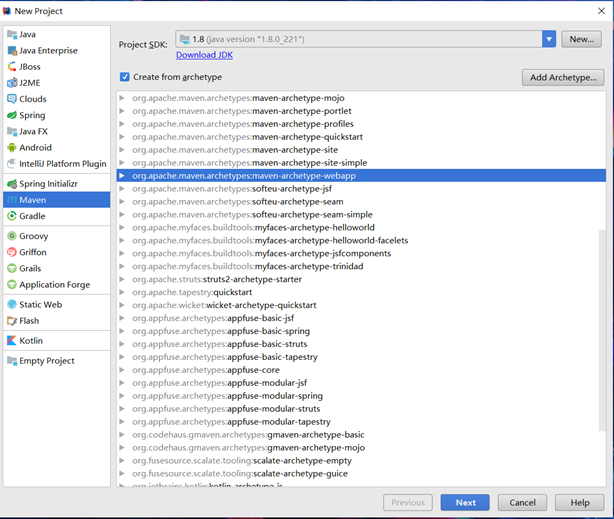Select Kotlin project type
Viewport: 614px width, 519px height.
[57, 340]
